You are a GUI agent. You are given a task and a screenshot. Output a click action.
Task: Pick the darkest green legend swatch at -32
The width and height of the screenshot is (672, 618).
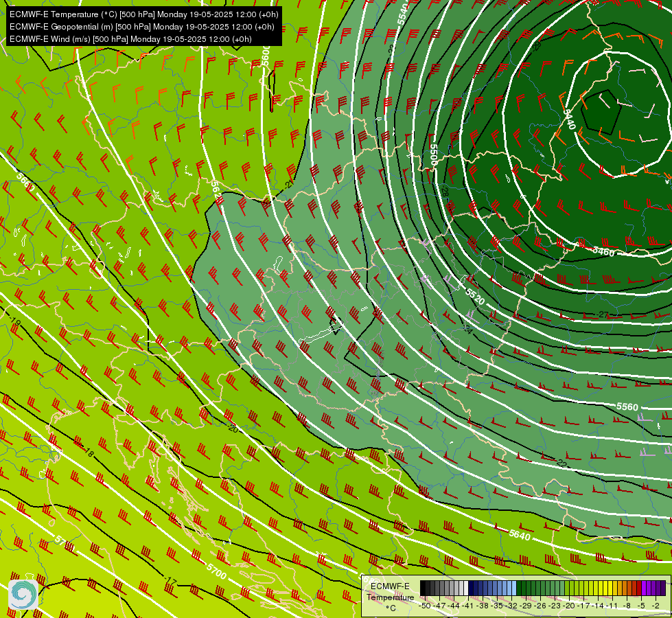pyautogui.click(x=519, y=588)
